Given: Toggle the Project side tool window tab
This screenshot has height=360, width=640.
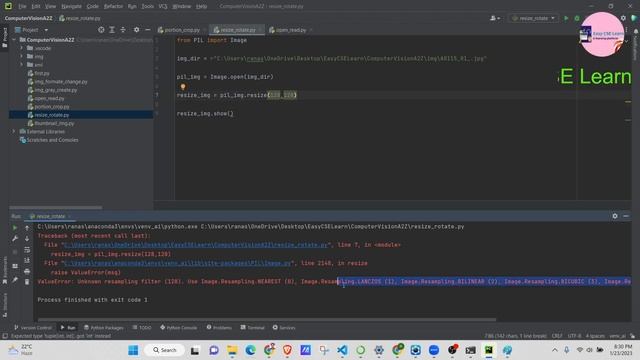Looking at the screenshot, I should click(4, 37).
